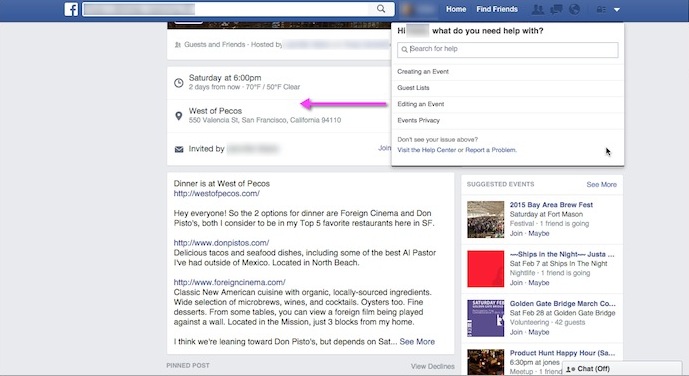Open the westofpecos.com link

pos(217,193)
